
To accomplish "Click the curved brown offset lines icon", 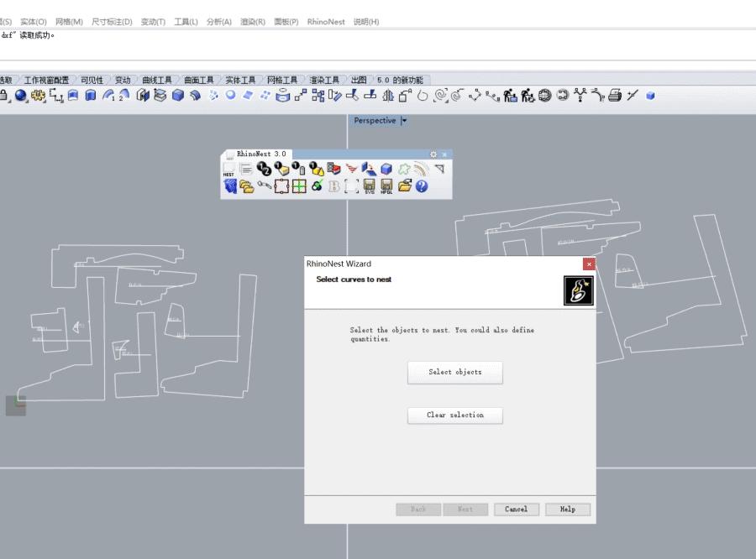I will (422, 169).
